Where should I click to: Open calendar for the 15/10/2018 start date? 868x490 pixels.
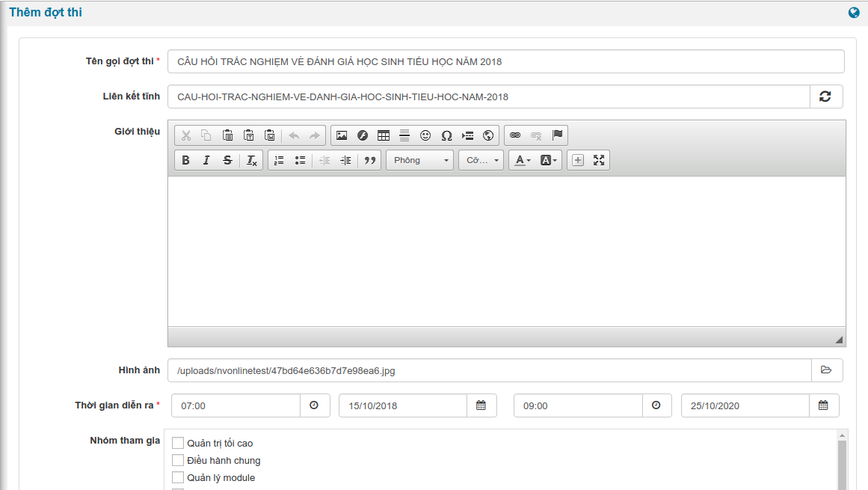tap(481, 405)
